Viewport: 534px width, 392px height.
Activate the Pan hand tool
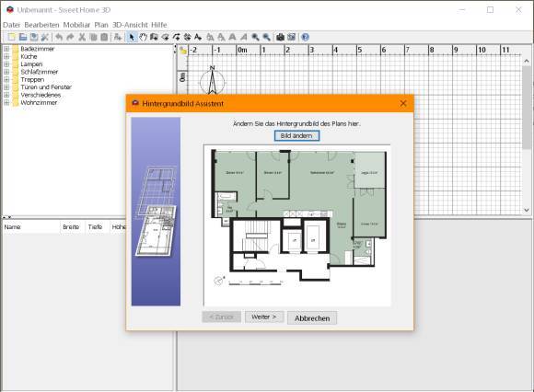(x=143, y=37)
